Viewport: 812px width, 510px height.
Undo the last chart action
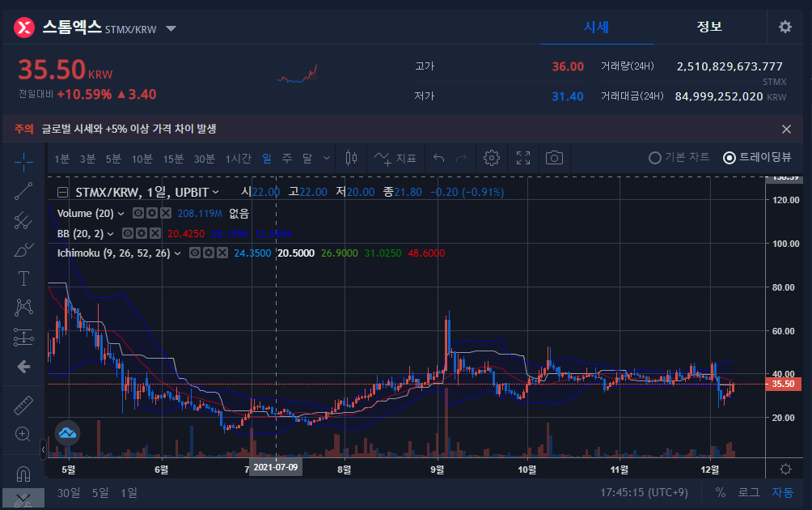click(x=438, y=158)
